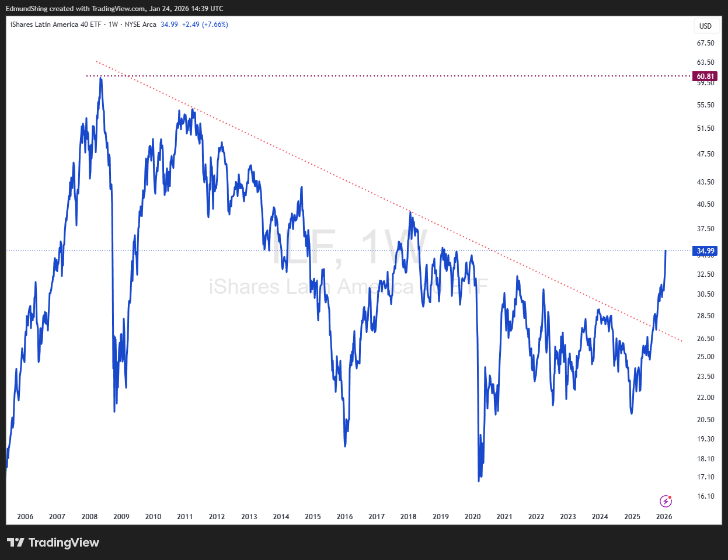Viewport: 728px width, 560px height.
Task: Click the 2024 year label on time axis
Action: (600, 517)
